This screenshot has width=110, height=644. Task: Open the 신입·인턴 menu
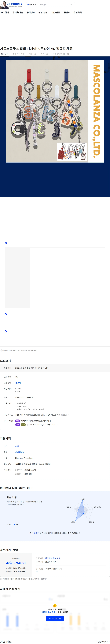pyautogui.click(x=43, y=13)
